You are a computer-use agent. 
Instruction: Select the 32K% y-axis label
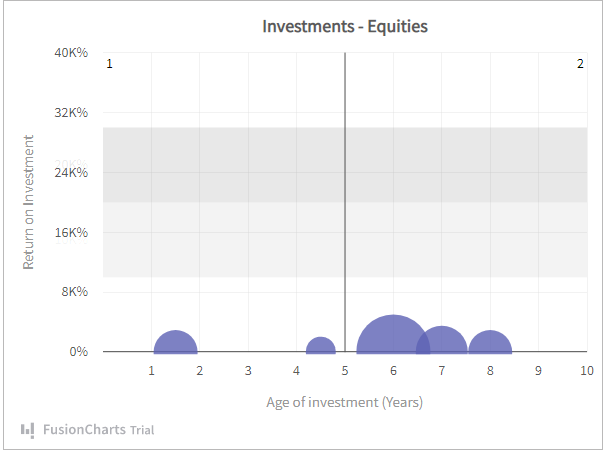pos(71,112)
